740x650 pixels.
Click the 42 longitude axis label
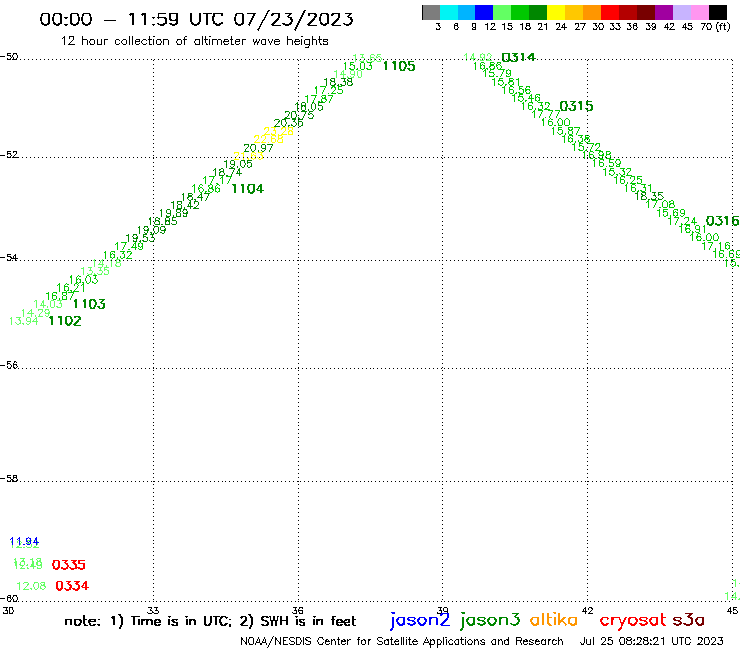pos(588,611)
